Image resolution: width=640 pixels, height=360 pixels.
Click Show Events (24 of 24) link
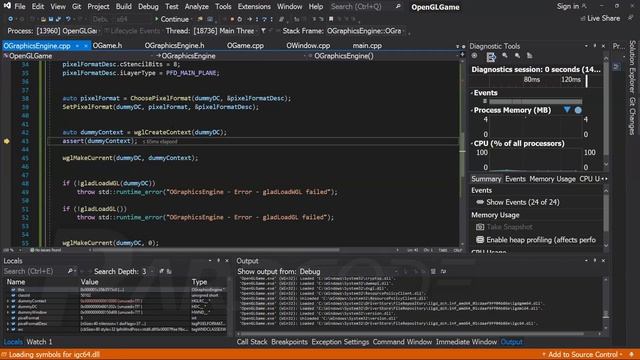pos(522,202)
